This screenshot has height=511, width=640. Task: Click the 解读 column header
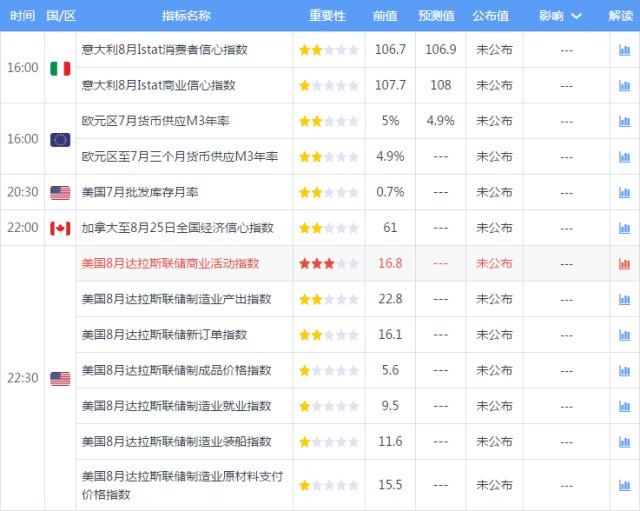pos(621,16)
